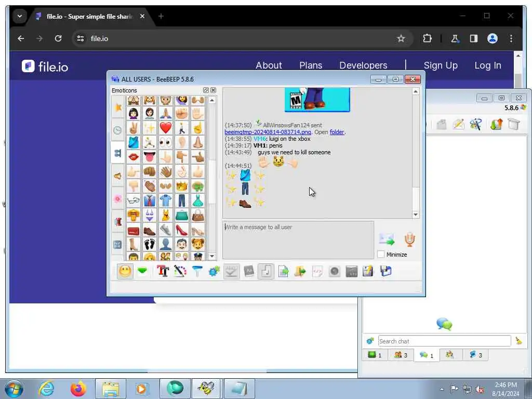Open the font color picker icon

[180, 271]
